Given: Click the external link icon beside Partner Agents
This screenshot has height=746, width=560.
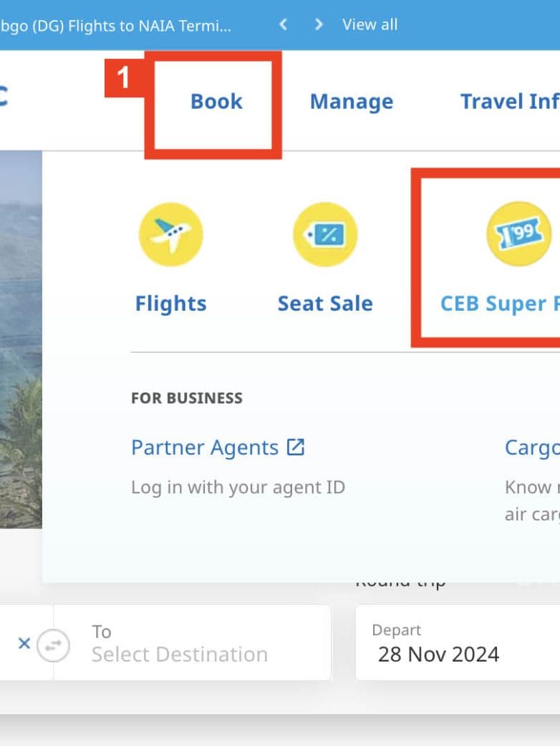Looking at the screenshot, I should [296, 447].
